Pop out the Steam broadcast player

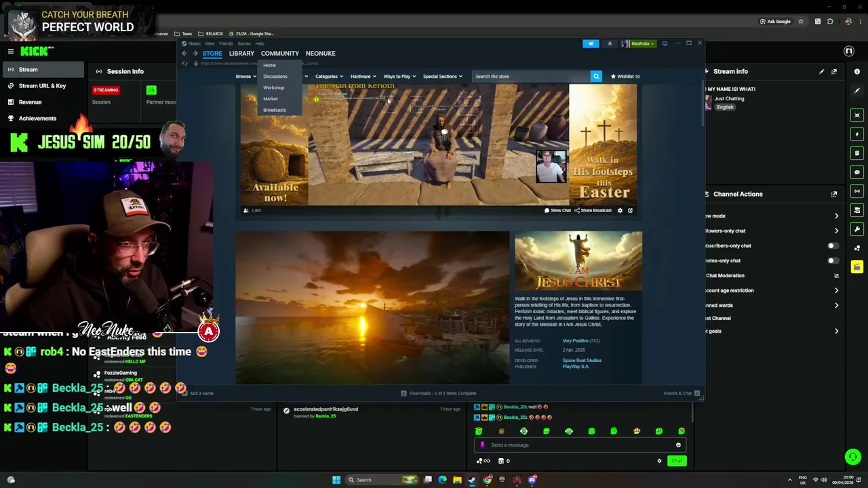click(x=630, y=210)
